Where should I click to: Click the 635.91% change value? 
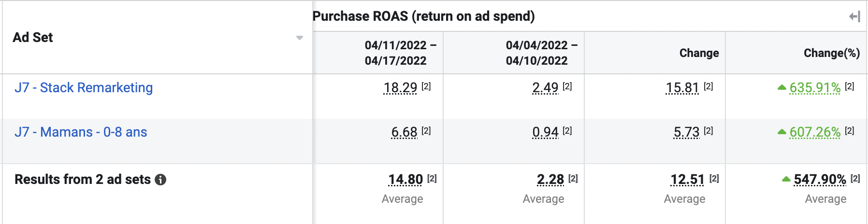pyautogui.click(x=815, y=88)
